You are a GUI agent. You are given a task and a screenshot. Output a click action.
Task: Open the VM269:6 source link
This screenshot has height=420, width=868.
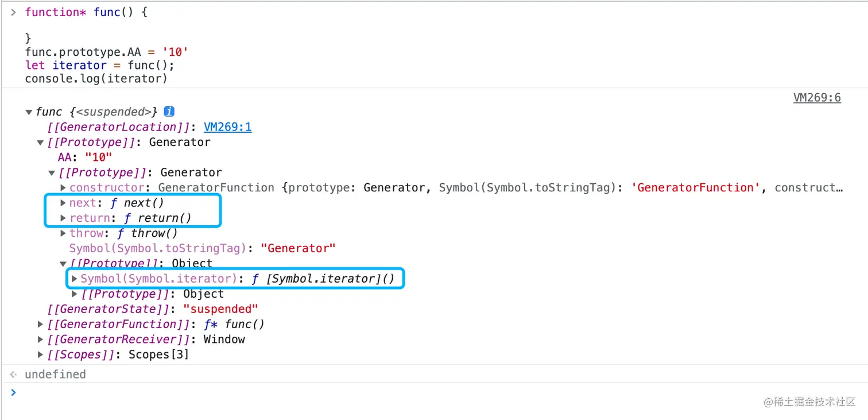816,98
